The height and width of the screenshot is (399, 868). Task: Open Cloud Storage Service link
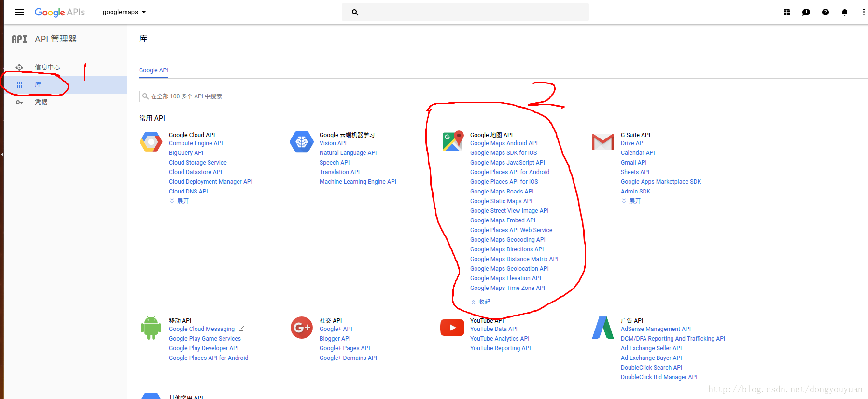coord(198,163)
